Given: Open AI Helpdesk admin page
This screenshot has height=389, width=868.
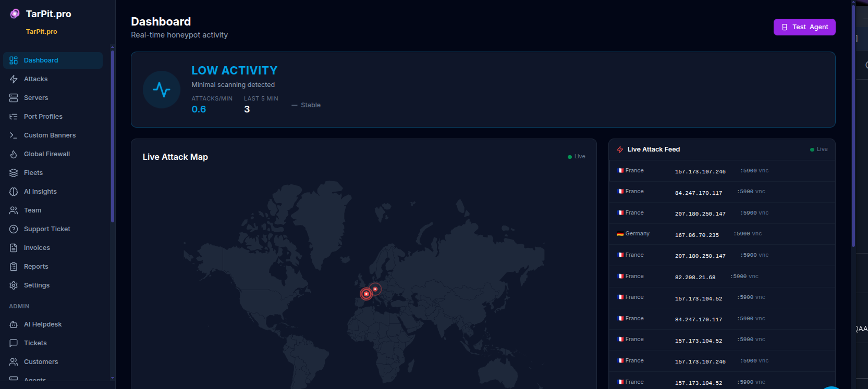Looking at the screenshot, I should (x=53, y=324).
